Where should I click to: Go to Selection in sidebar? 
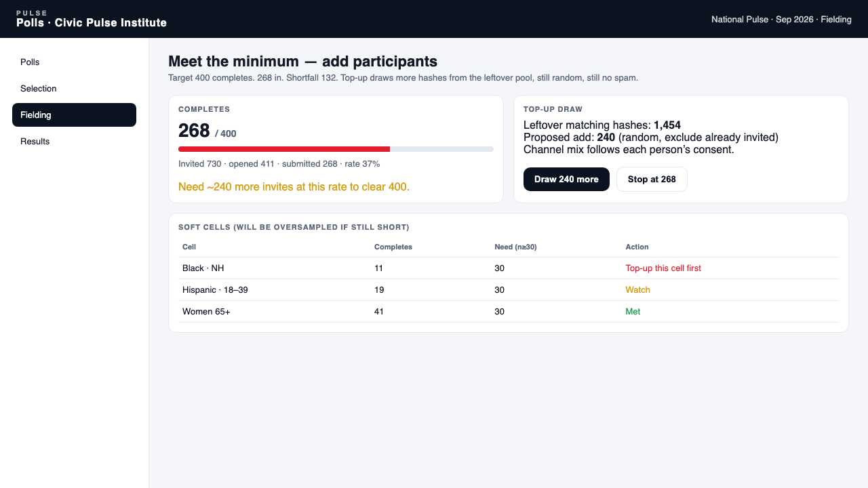click(74, 89)
